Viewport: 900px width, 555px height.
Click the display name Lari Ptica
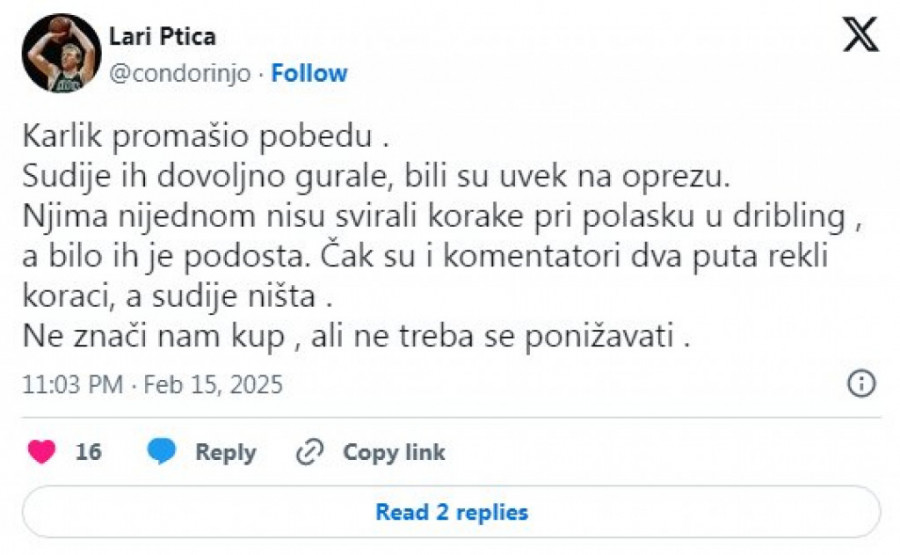[x=162, y=37]
